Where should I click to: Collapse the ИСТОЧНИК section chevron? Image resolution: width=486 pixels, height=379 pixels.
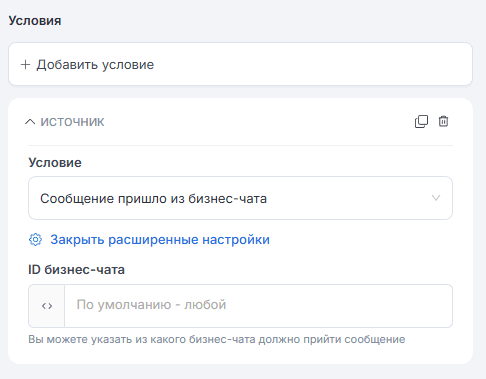30,122
